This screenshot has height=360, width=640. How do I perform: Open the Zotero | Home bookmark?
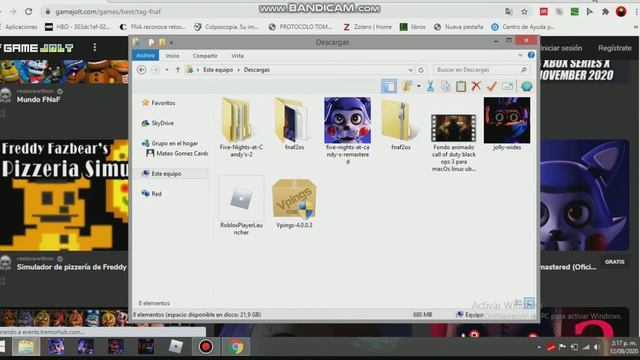(x=368, y=27)
